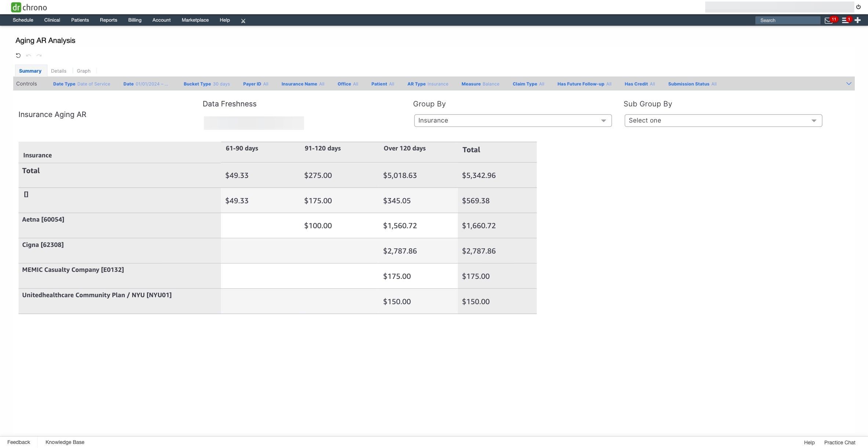Screen dimensions: 868x448
Task: Open the Sub Group By dropdown
Action: coord(723,121)
